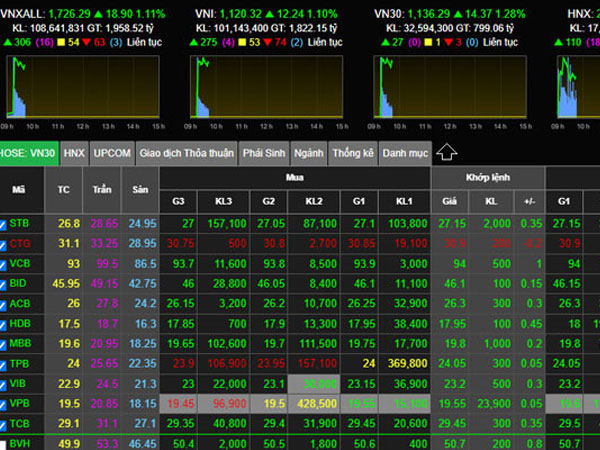The width and height of the screenshot is (600, 450).
Task: Open stock symbol STB
Action: pos(19,223)
